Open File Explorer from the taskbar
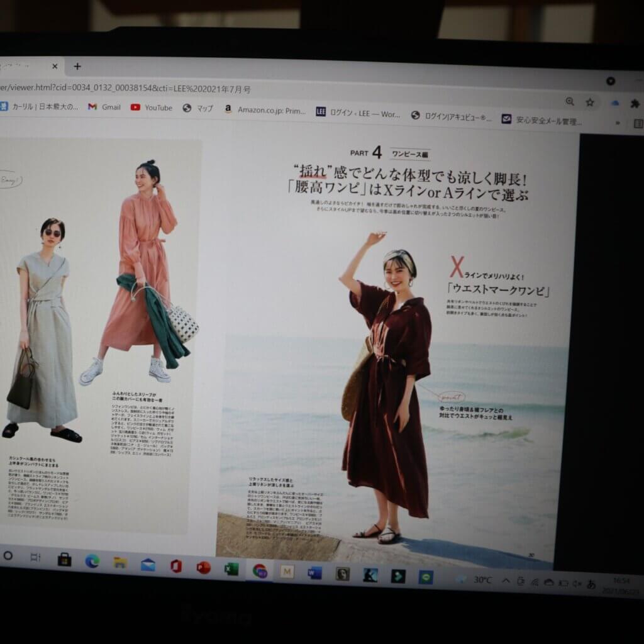This screenshot has height=644, width=644. (x=120, y=563)
